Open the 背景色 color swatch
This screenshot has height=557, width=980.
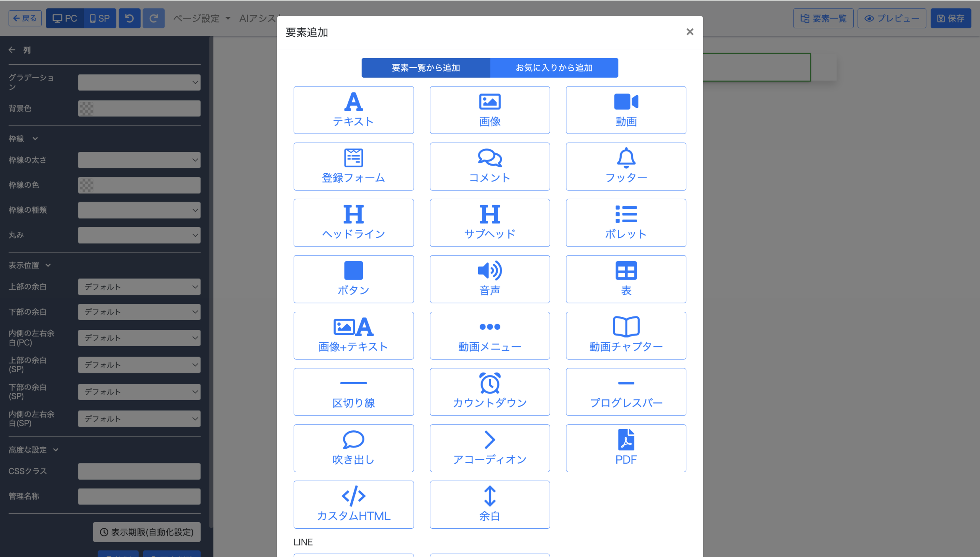point(87,109)
